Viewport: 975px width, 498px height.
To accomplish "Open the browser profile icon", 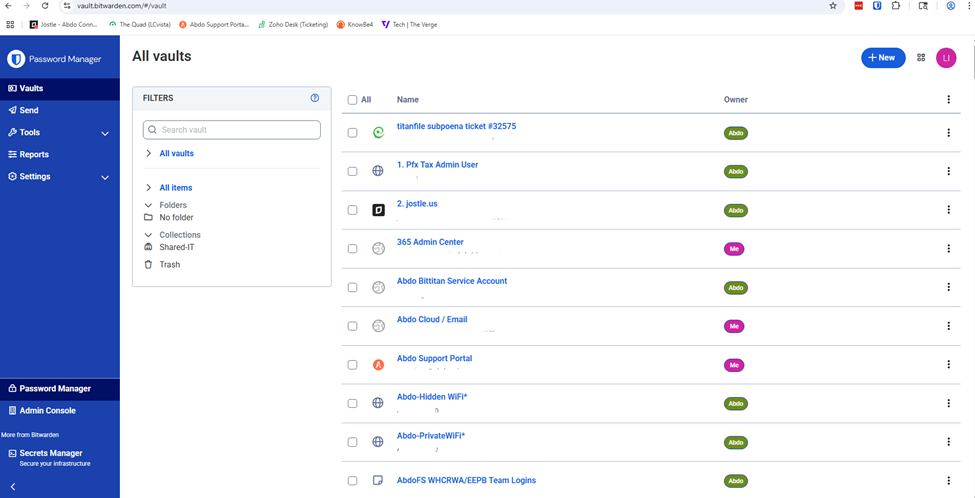I will [x=951, y=6].
